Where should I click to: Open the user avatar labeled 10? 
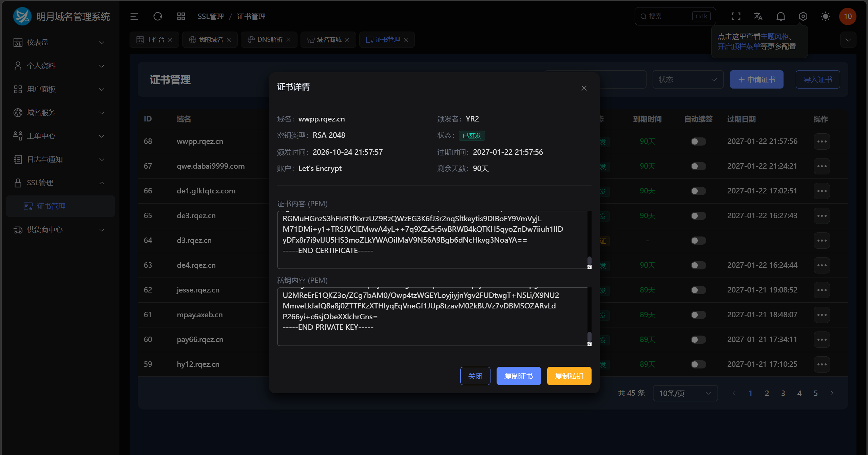848,16
